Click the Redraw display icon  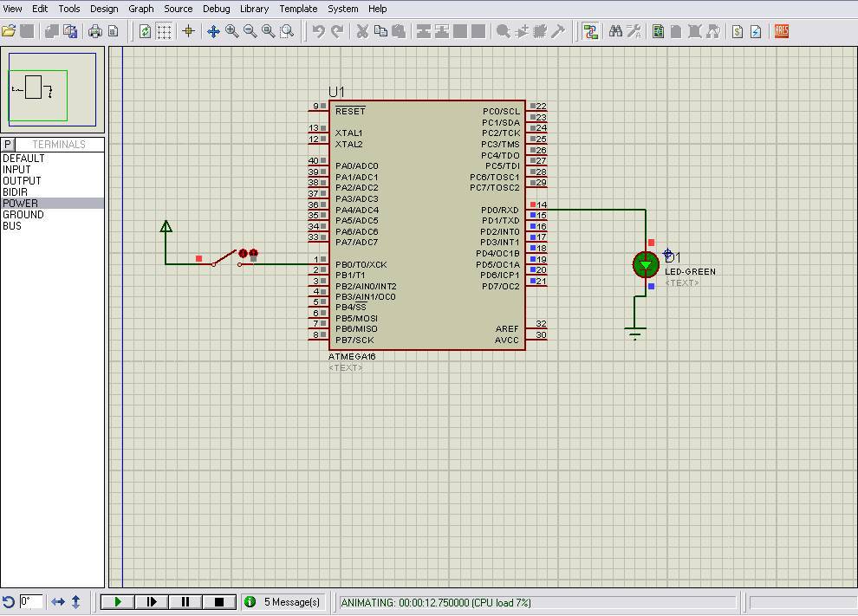(145, 31)
